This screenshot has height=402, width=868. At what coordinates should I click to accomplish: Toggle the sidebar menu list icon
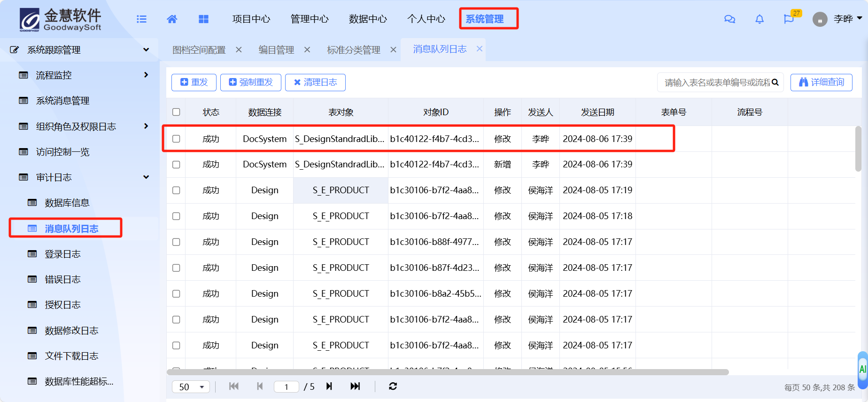(141, 19)
